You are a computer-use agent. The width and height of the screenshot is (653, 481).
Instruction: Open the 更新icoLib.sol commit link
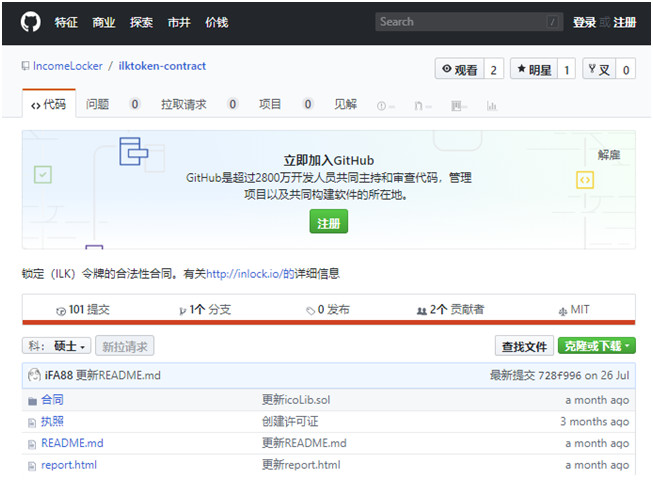(296, 400)
